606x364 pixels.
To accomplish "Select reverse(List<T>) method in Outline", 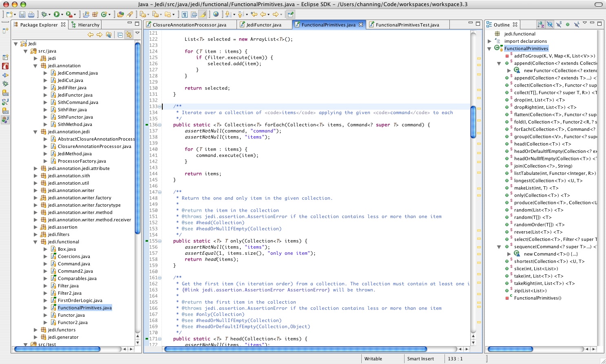I will (x=538, y=232).
